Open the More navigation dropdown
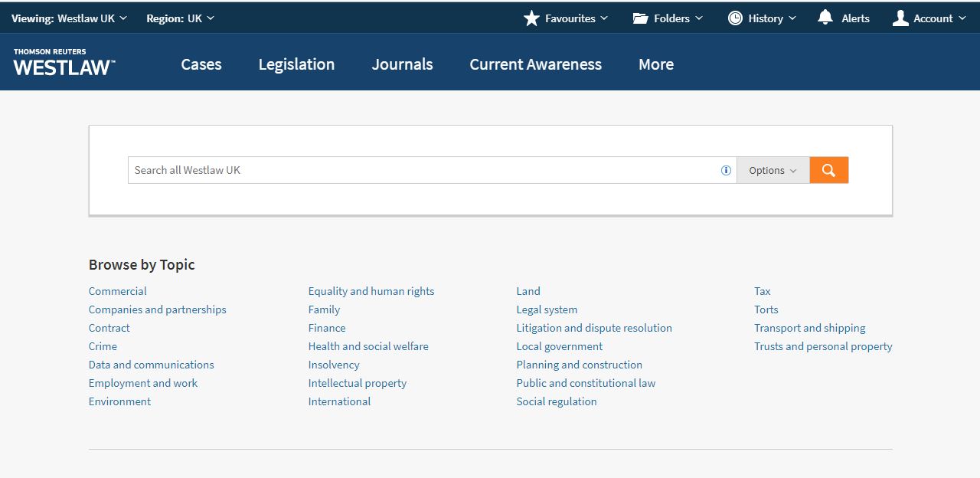This screenshot has height=478, width=980. (655, 64)
